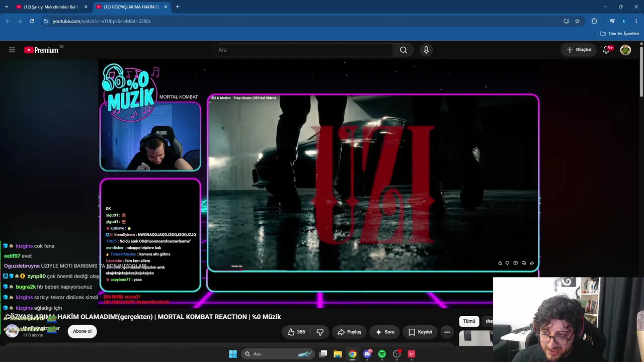Click the video title text
Image resolution: width=644 pixels, height=362 pixels.
pyautogui.click(x=143, y=317)
